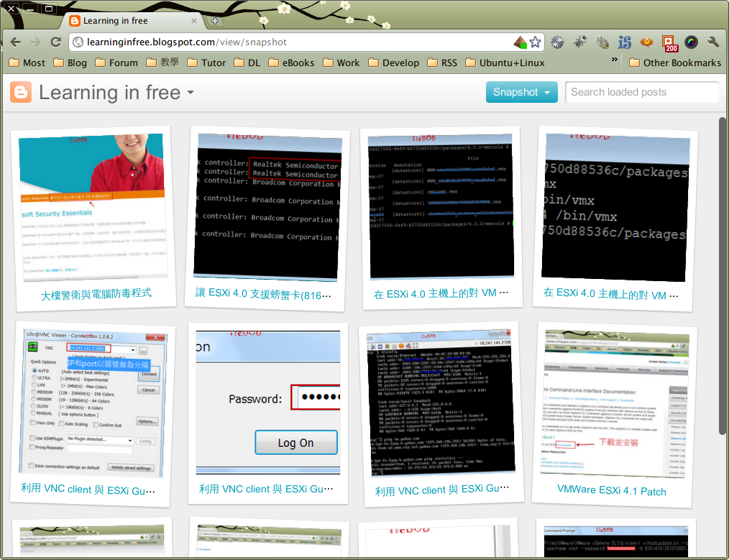Go forward with the browser forward arrow
The height and width of the screenshot is (560, 729).
(35, 42)
